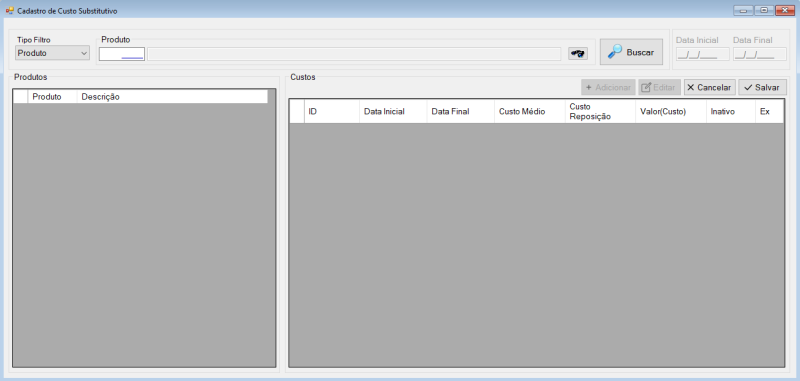Click the Ex column header
Screen dimensions: 800x381
click(x=769, y=111)
